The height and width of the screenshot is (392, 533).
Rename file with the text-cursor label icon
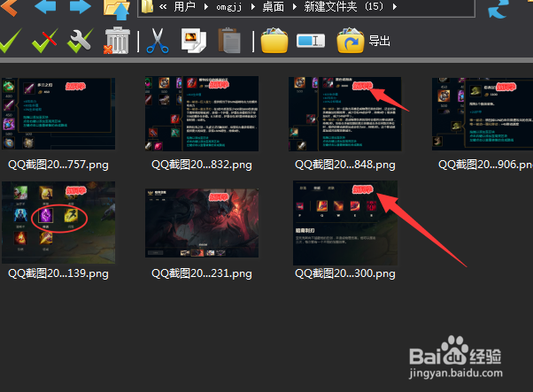311,41
